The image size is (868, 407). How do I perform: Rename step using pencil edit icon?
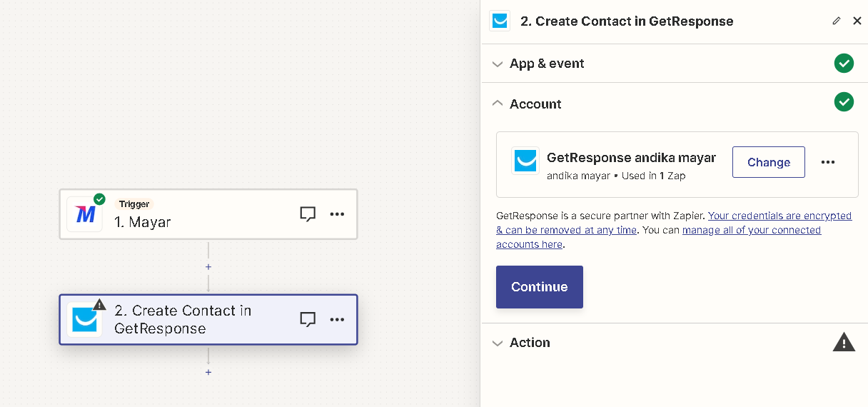(837, 21)
